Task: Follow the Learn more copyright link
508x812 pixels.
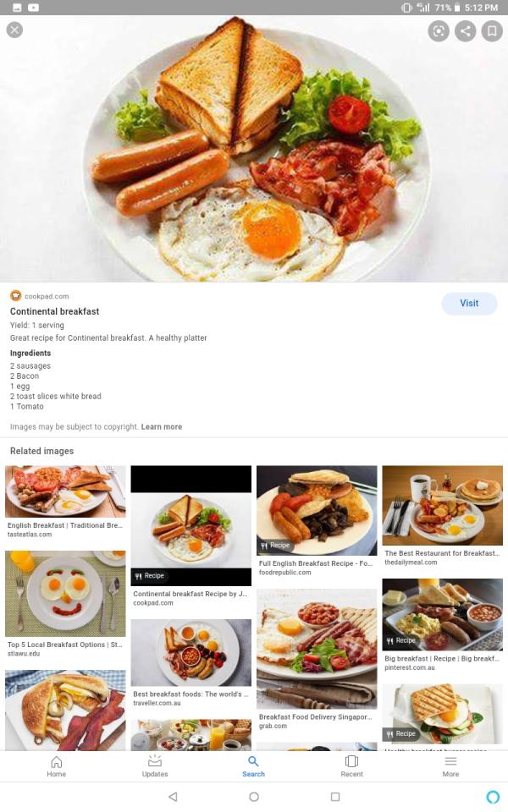Action: click(161, 426)
